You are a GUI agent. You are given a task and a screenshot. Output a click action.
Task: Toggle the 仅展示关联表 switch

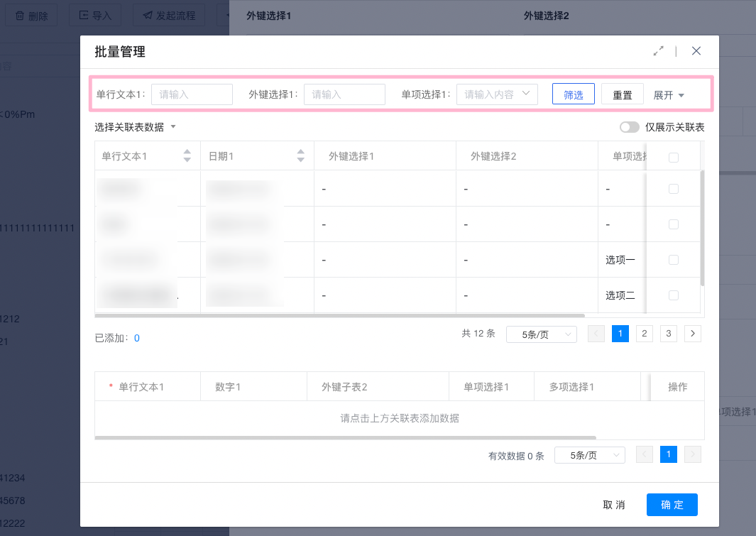[x=629, y=127]
